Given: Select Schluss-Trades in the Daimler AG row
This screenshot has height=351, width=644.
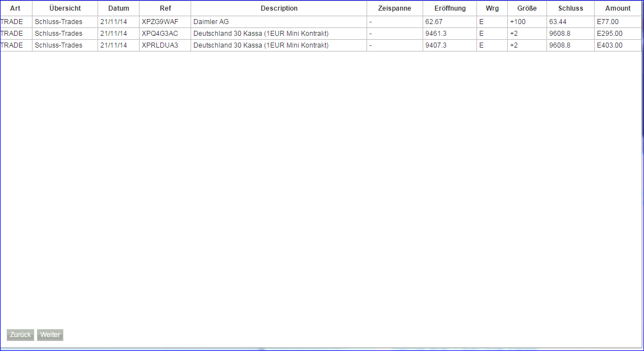Looking at the screenshot, I should point(65,22).
